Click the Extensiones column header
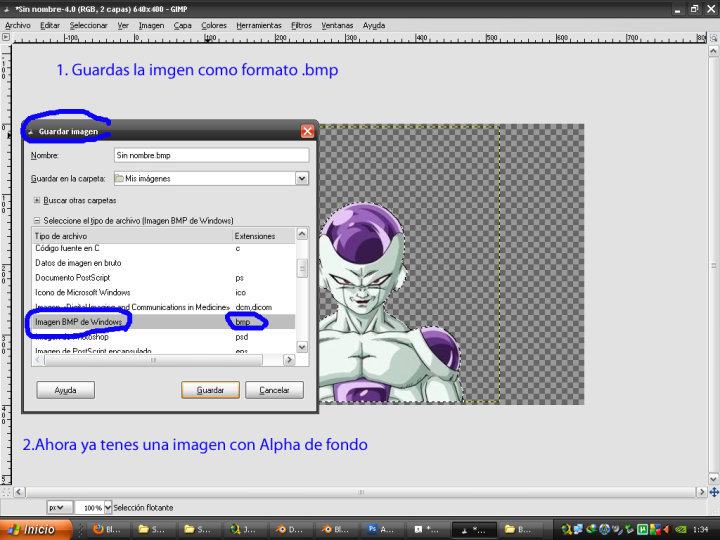 click(264, 236)
